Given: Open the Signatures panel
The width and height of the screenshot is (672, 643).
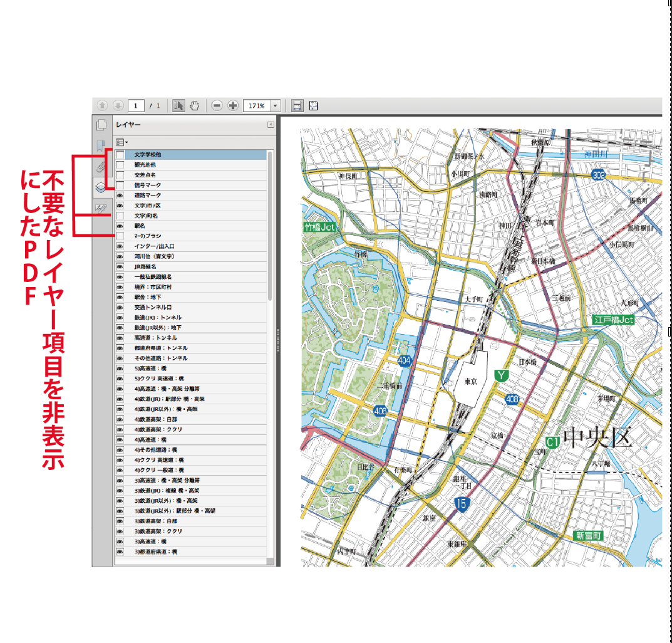Looking at the screenshot, I should click(x=101, y=209).
